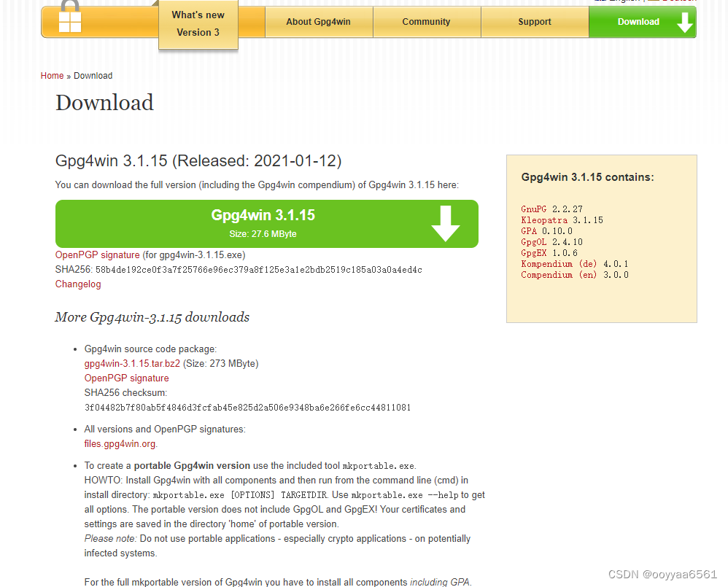Open the About Gpg4win menu
This screenshot has height=587, width=728.
tap(319, 22)
